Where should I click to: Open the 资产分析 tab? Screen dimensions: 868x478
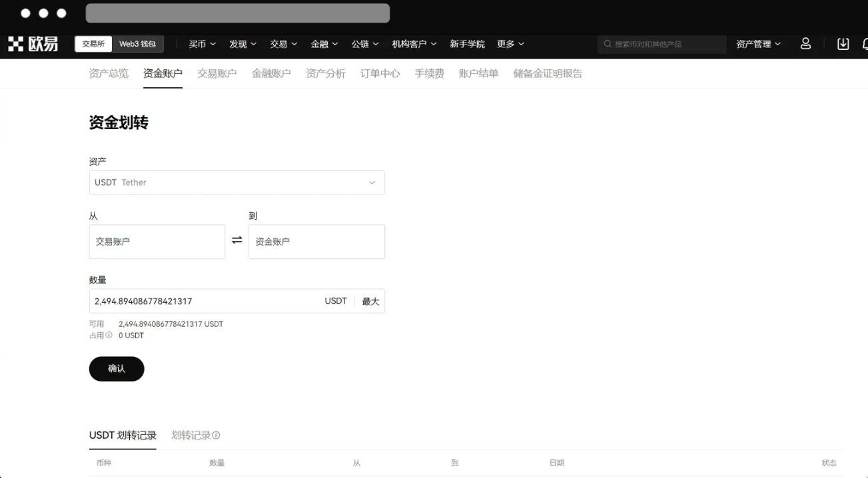pos(326,73)
